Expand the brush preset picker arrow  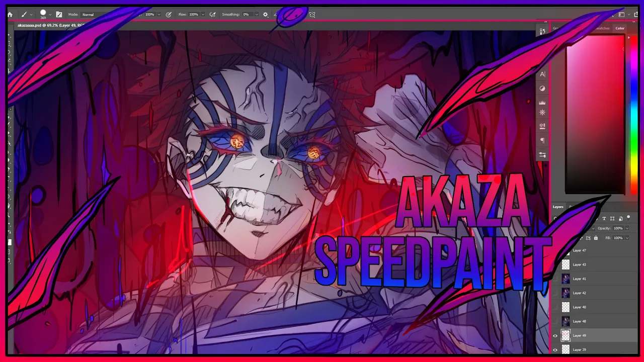click(x=50, y=15)
